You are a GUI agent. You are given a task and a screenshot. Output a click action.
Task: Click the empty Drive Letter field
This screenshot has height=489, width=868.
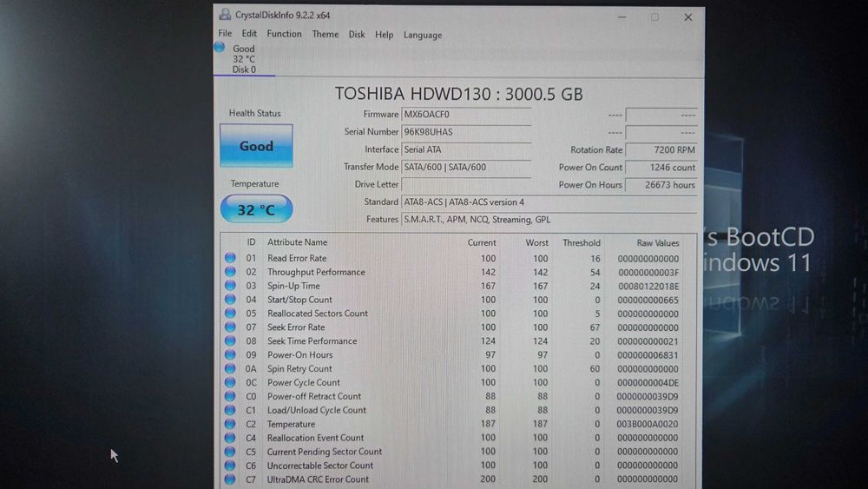466,184
